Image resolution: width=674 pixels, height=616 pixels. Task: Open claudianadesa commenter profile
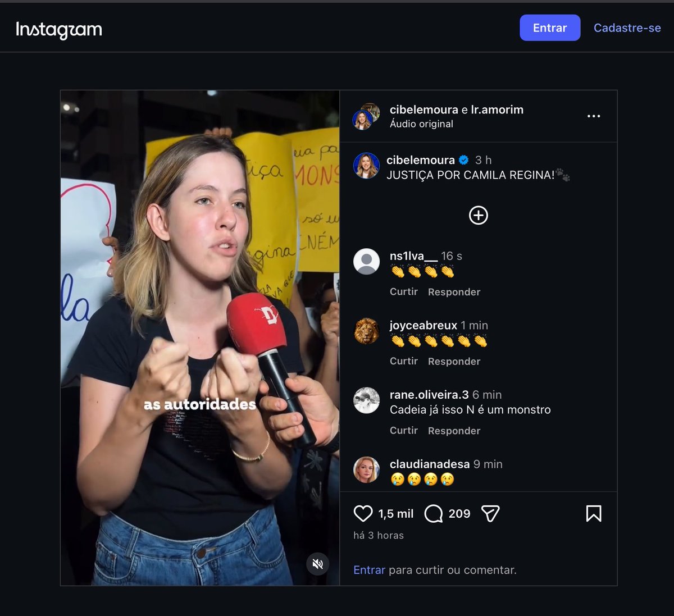(x=430, y=464)
